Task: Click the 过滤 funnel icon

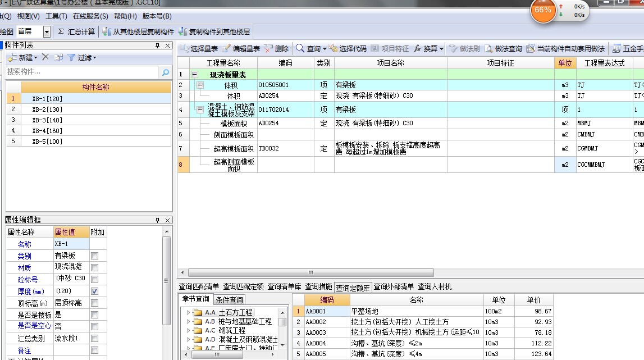Action: coord(71,57)
